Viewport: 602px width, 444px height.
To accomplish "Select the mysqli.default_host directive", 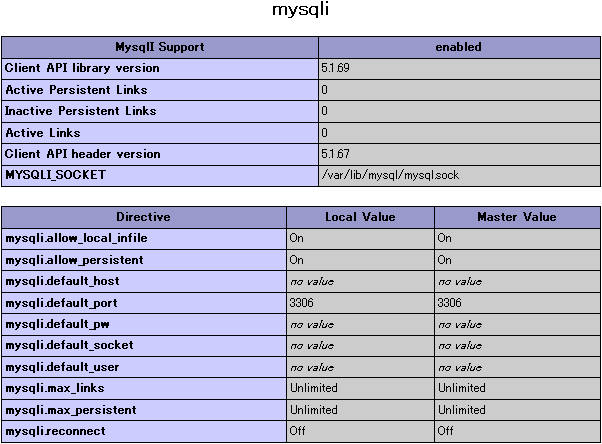I will click(62, 282).
